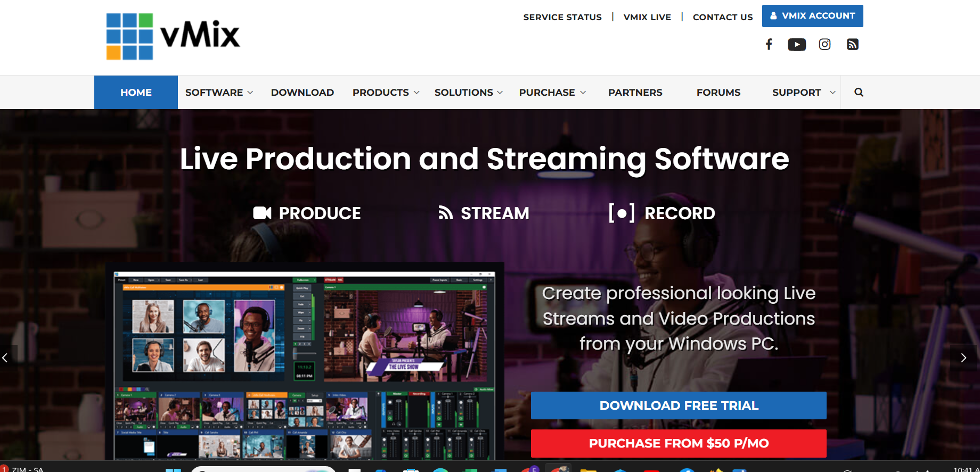Select the Home navigation tab
Image resolution: width=980 pixels, height=472 pixels.
136,92
